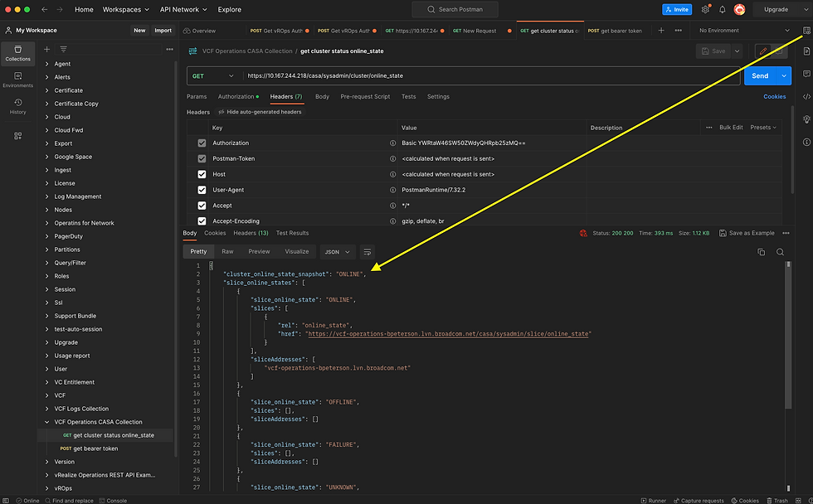Image resolution: width=813 pixels, height=504 pixels.
Task: Collapse the VCF Operations CASA Collection
Action: click(46, 422)
